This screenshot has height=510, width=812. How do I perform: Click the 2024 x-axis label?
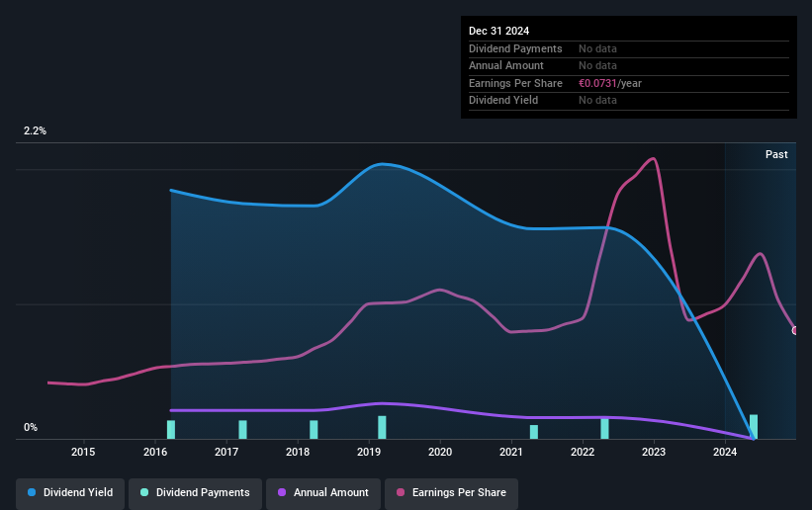pos(725,452)
